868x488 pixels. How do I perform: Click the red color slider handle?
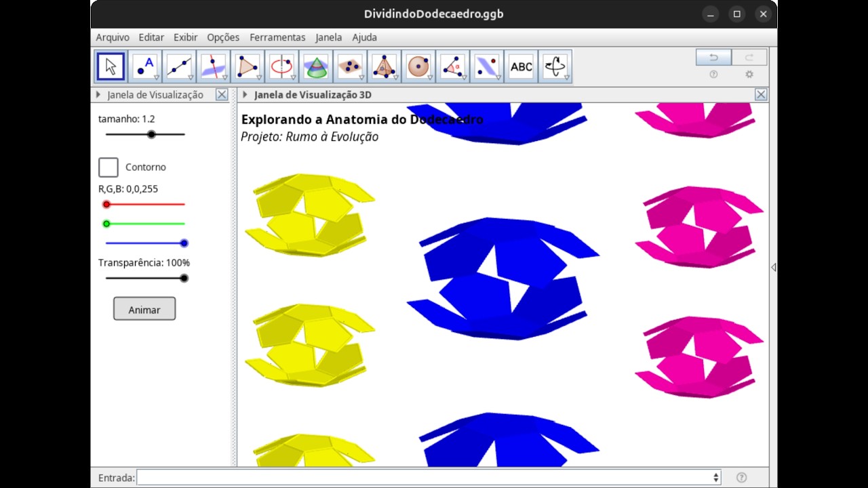tap(106, 204)
